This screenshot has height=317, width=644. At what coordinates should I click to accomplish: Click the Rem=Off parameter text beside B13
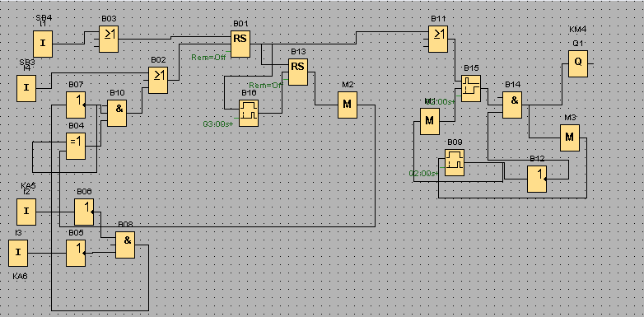tap(266, 86)
